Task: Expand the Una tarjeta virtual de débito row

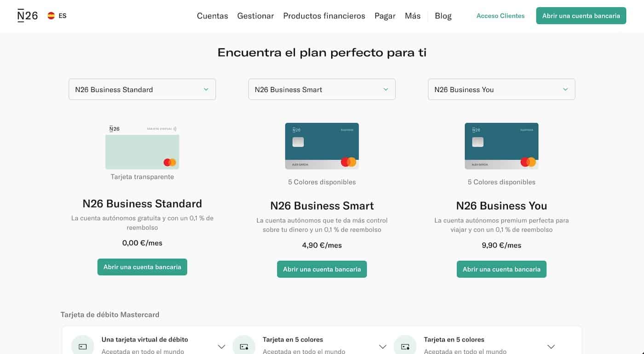Action: coord(221,346)
